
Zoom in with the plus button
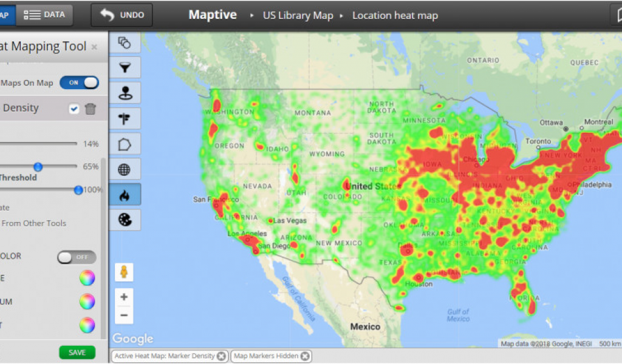[124, 297]
